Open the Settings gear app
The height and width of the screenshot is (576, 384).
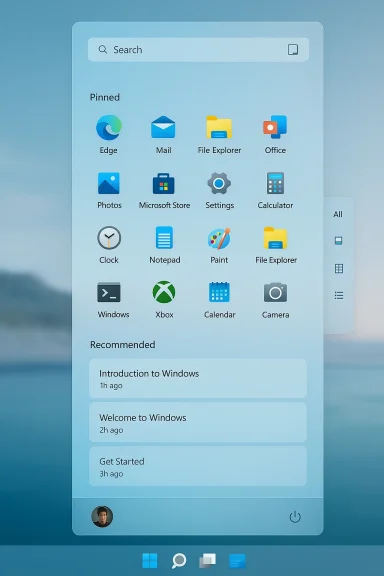(219, 183)
